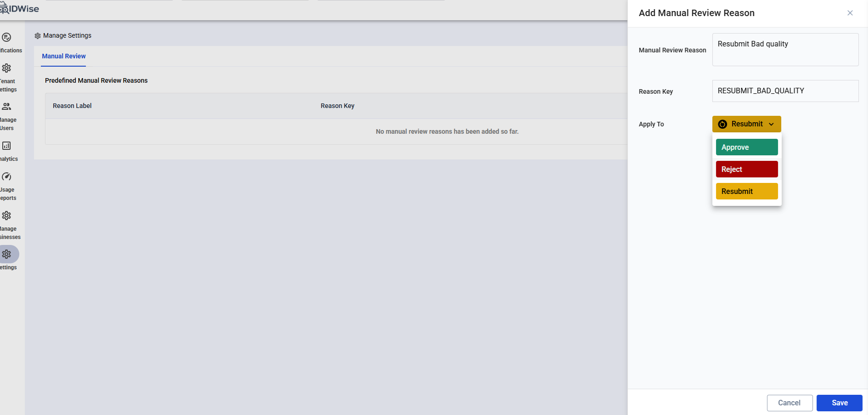The image size is (868, 415).
Task: Open the Manage Users people icon
Action: coord(6,107)
